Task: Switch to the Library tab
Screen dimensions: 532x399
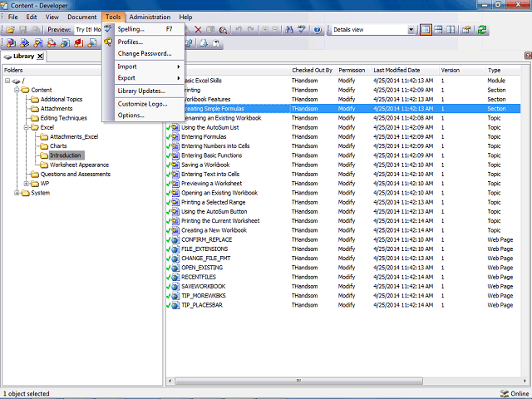Action: pyautogui.click(x=23, y=57)
